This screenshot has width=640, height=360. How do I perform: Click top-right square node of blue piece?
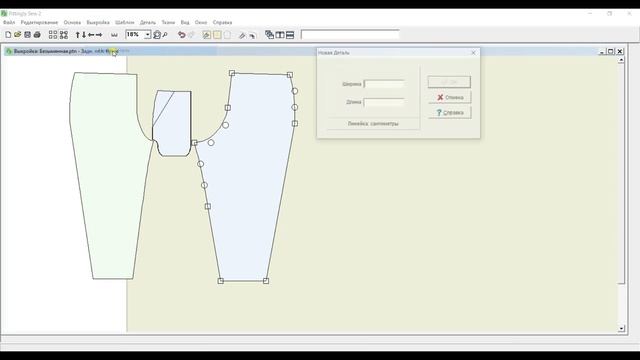pyautogui.click(x=290, y=75)
